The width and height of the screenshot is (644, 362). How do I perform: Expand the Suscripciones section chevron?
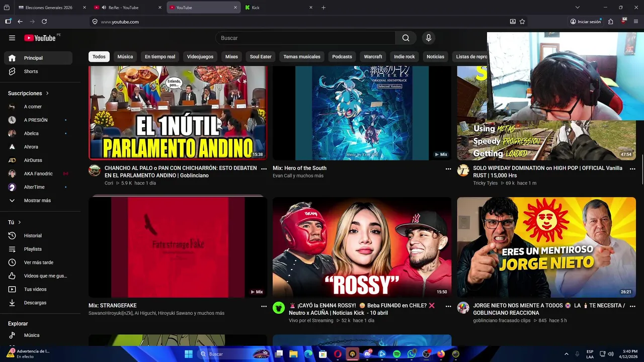click(x=48, y=94)
